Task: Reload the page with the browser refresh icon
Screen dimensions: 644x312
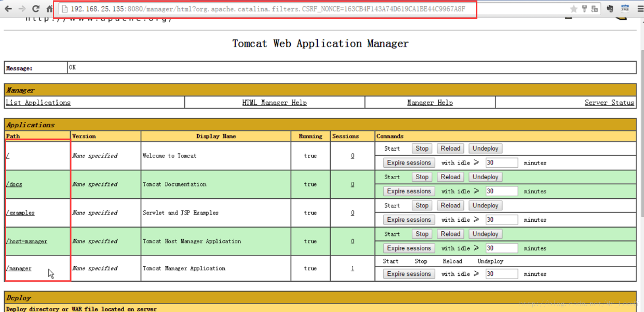Action: click(x=36, y=9)
